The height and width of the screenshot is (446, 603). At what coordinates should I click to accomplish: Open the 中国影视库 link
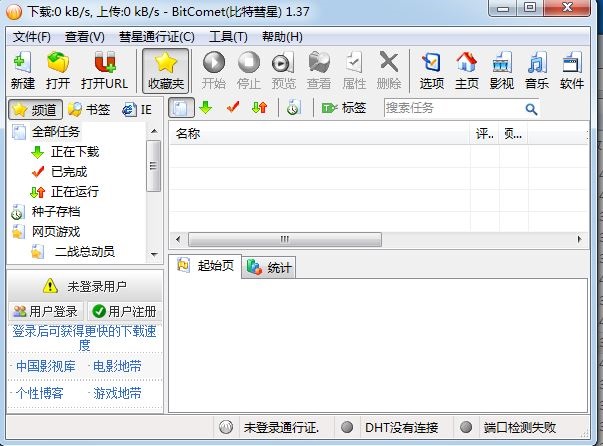point(46,366)
